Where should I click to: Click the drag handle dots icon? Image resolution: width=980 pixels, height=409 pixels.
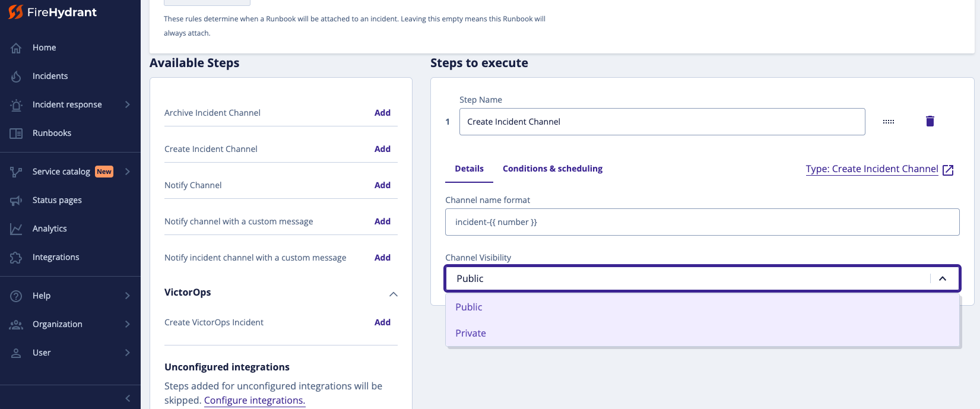click(888, 122)
